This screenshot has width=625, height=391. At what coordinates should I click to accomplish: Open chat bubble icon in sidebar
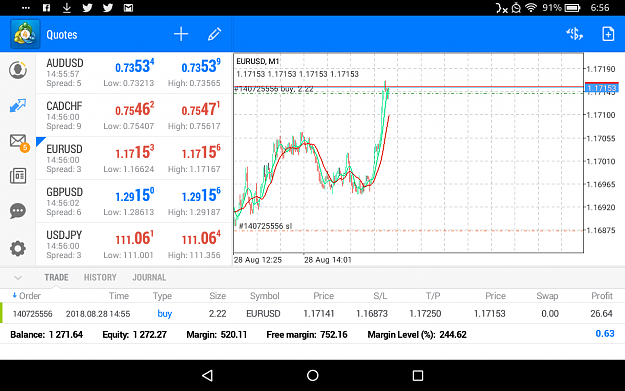(x=18, y=211)
